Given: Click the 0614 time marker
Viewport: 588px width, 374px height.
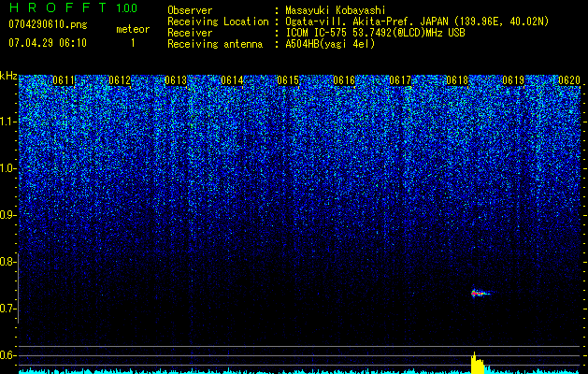Looking at the screenshot, I should click(232, 80).
